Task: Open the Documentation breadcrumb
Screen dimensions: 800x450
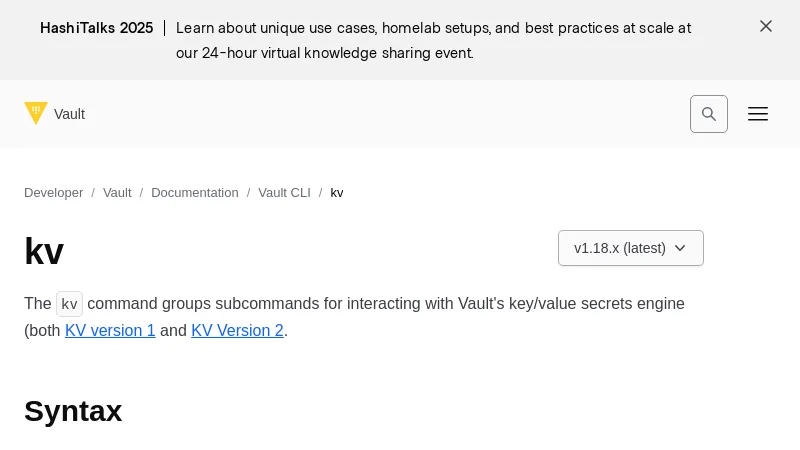Action: pyautogui.click(x=194, y=193)
